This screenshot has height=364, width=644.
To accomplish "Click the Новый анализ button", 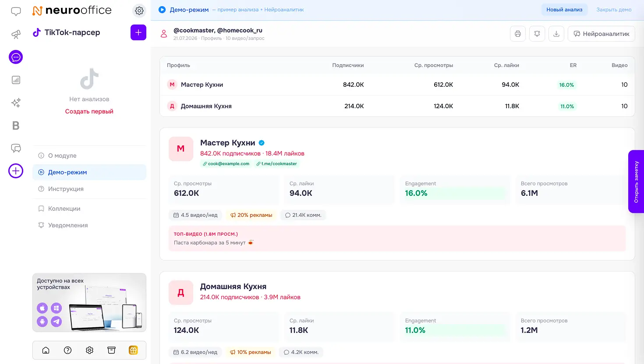I will click(564, 10).
